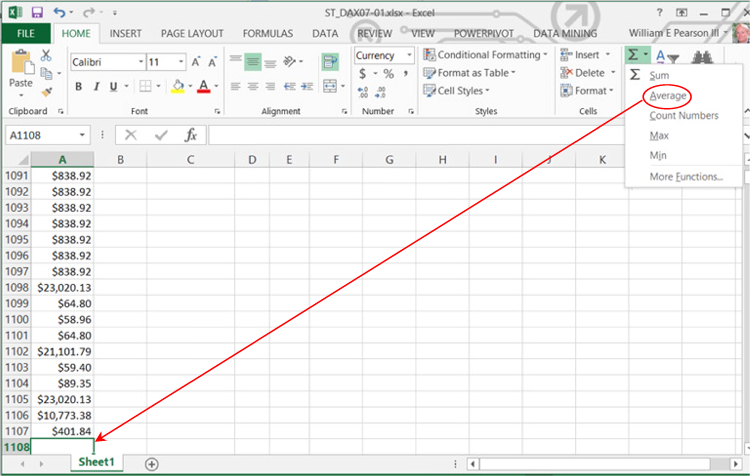Screen dimensions: 750x476
Task: Click the Sort & Filter icon
Action: 667,57
